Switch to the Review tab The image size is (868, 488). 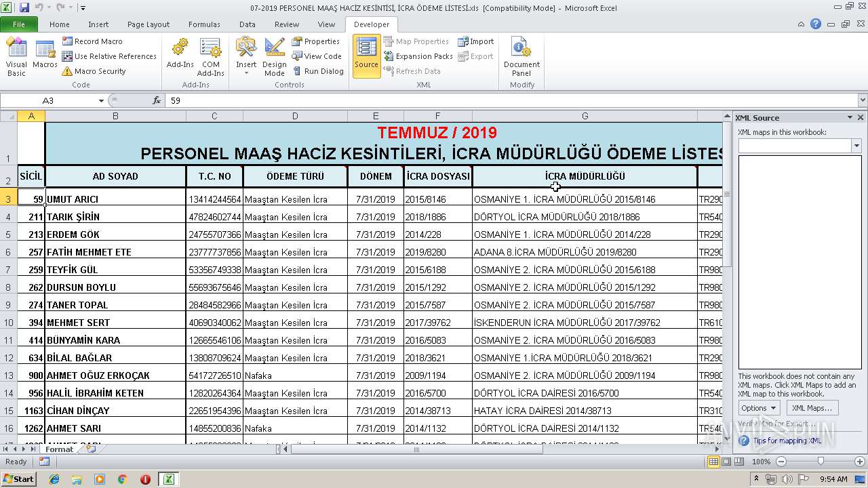[287, 24]
